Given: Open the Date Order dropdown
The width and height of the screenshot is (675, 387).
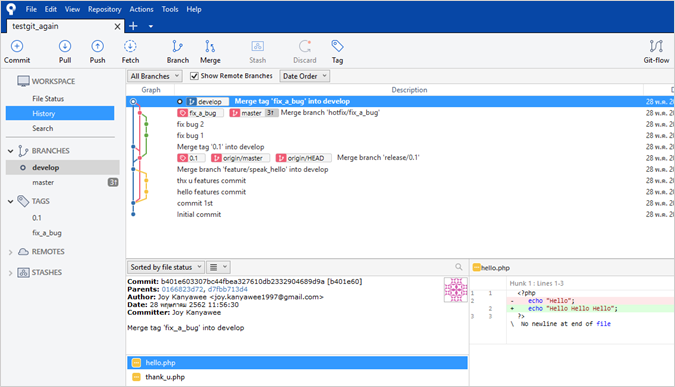Looking at the screenshot, I should click(x=305, y=76).
